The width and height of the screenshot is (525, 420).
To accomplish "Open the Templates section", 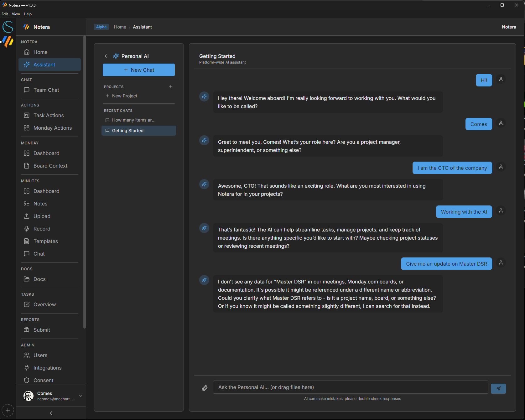I will point(45,241).
